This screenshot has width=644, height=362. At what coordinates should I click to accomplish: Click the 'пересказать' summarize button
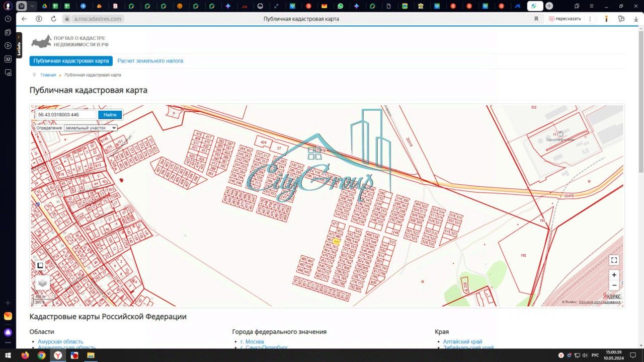[565, 19]
